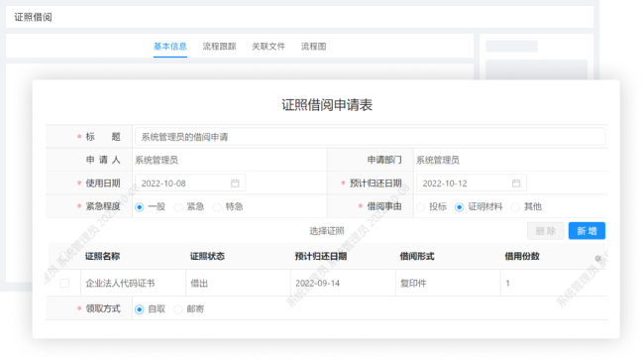This screenshot has height=363, width=644.
Task: Open the 预计归还日期 calendar icon
Action: click(516, 183)
